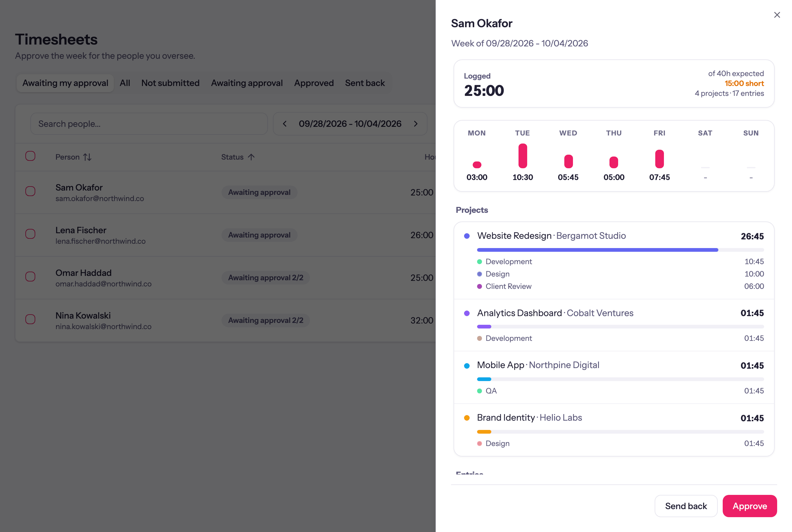Switch to the Sent back tab

pos(365,83)
